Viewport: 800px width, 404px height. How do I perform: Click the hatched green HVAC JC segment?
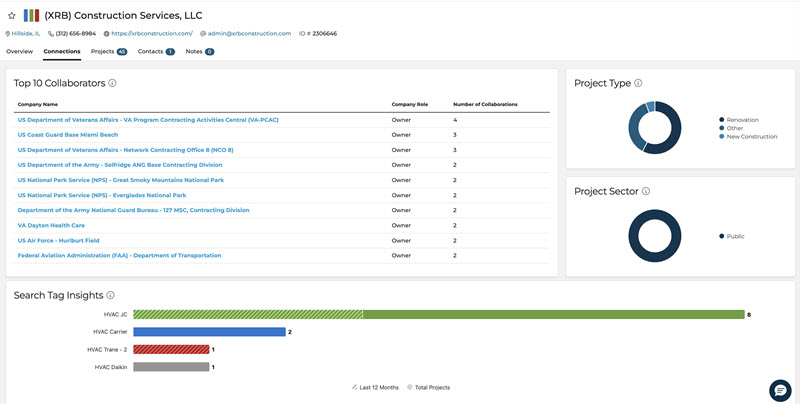tap(248, 315)
